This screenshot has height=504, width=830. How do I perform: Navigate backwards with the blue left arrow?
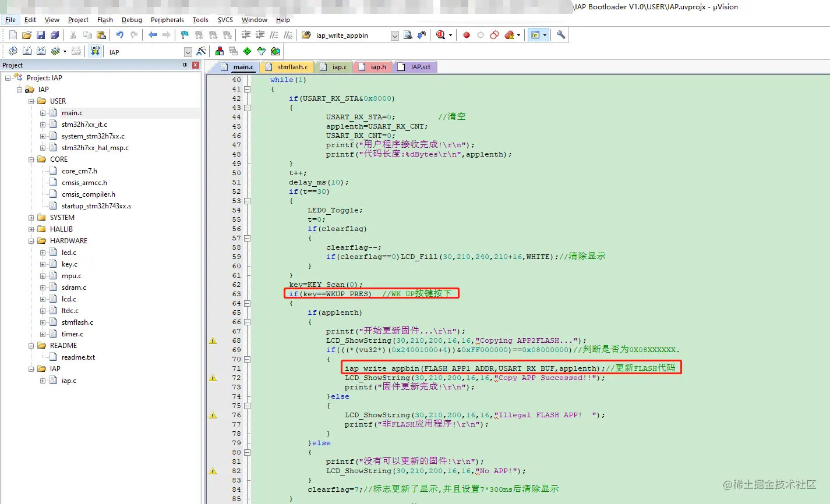coord(153,35)
